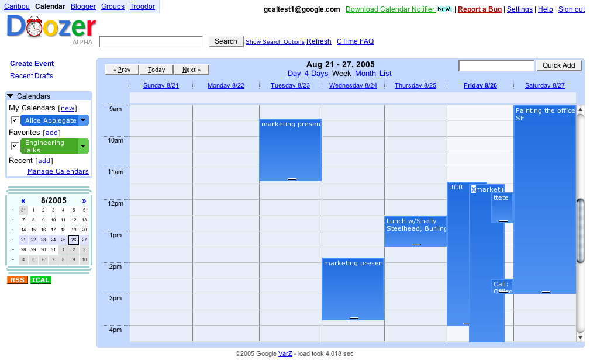Screen dimensions: 590x364
Task: Go to previous week with Prev button
Action: tap(122, 70)
